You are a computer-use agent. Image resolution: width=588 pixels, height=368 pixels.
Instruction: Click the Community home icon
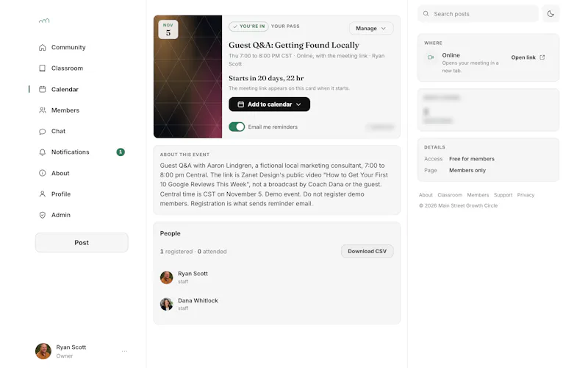tap(43, 47)
